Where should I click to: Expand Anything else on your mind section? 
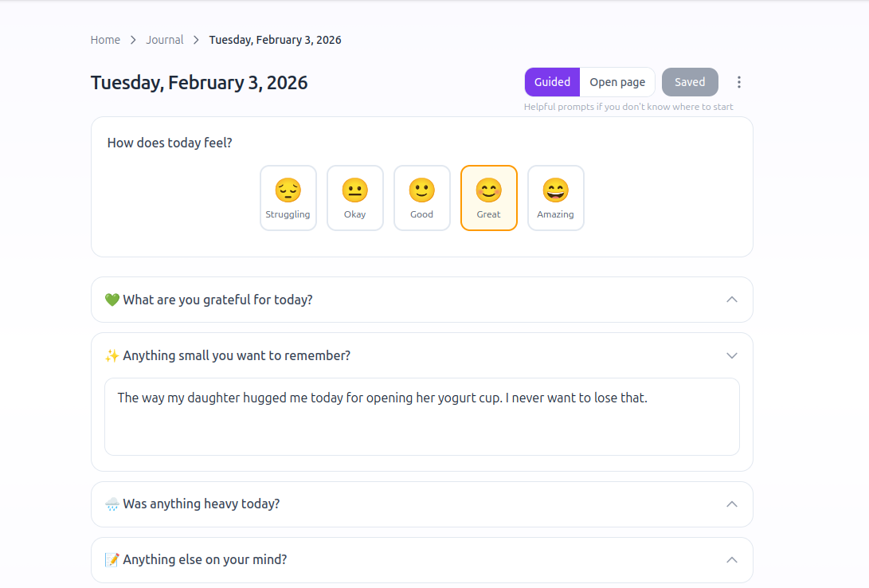pyautogui.click(x=421, y=560)
